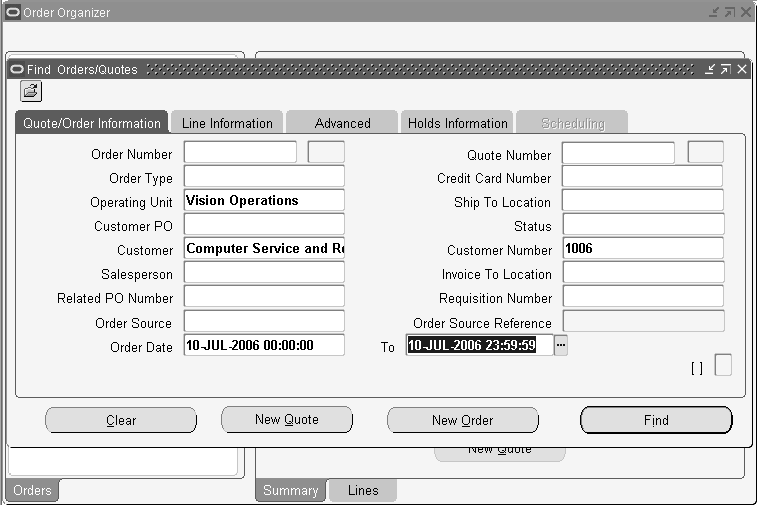Image resolution: width=757 pixels, height=505 pixels.
Task: Focus the Order Number input field
Action: (x=240, y=152)
